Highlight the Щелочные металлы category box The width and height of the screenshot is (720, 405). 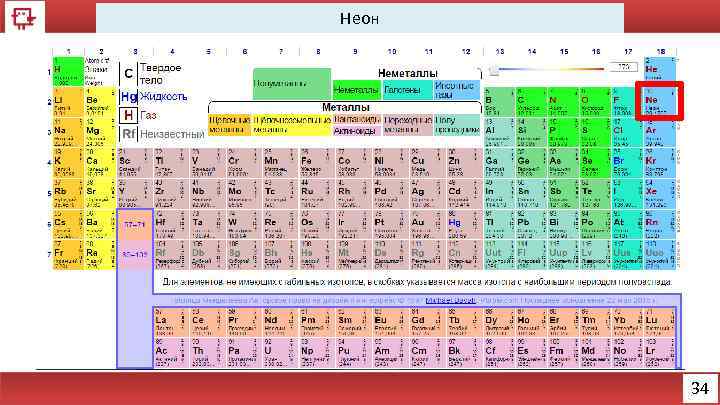(230, 125)
